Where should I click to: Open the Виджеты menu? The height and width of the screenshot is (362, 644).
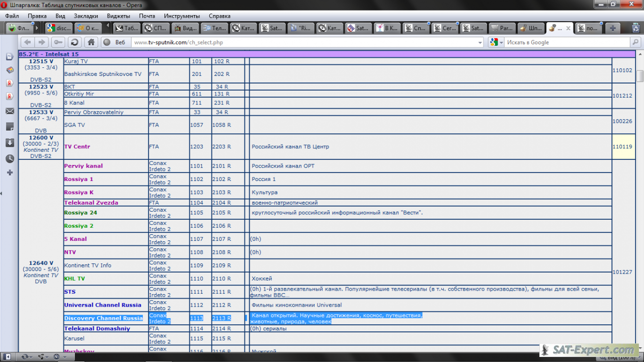(119, 16)
